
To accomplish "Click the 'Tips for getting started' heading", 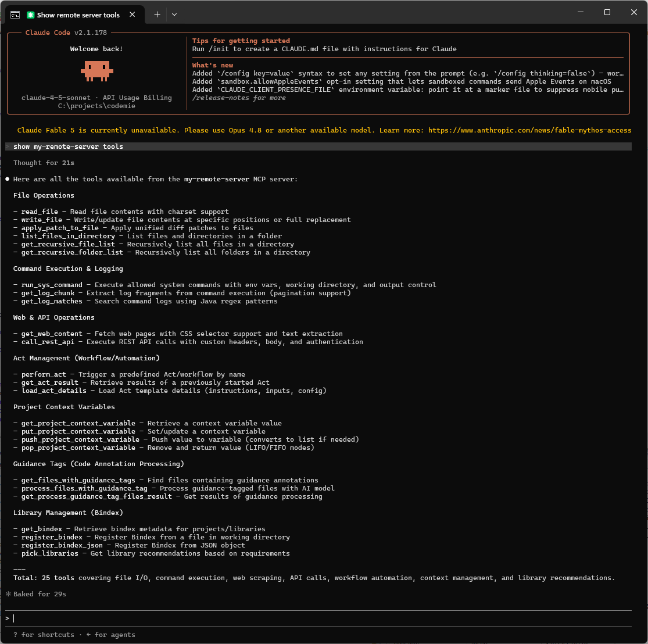I will 241,41.
